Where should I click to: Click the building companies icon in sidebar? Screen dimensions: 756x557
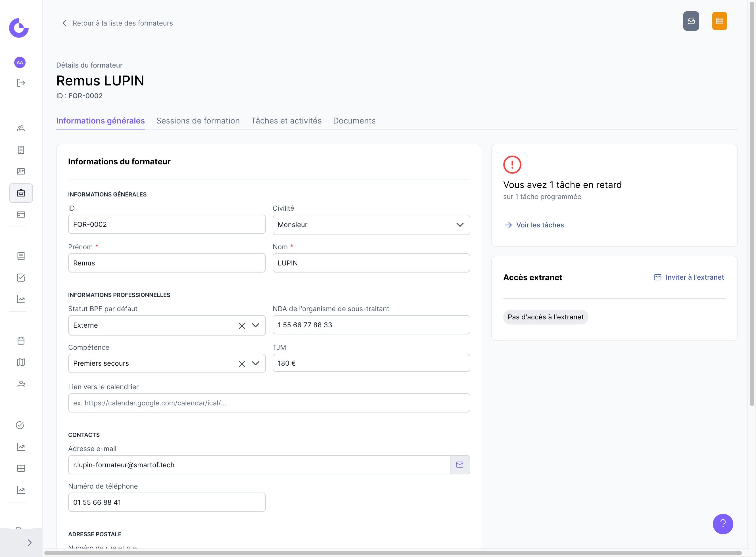[x=21, y=150]
